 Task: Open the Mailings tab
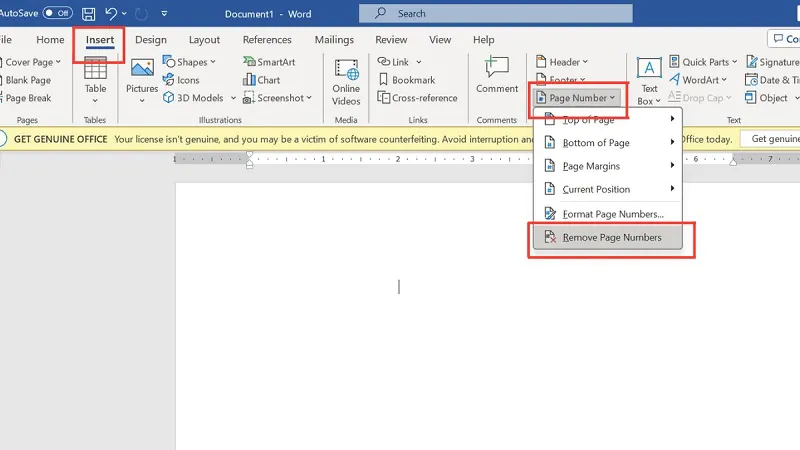coord(334,40)
